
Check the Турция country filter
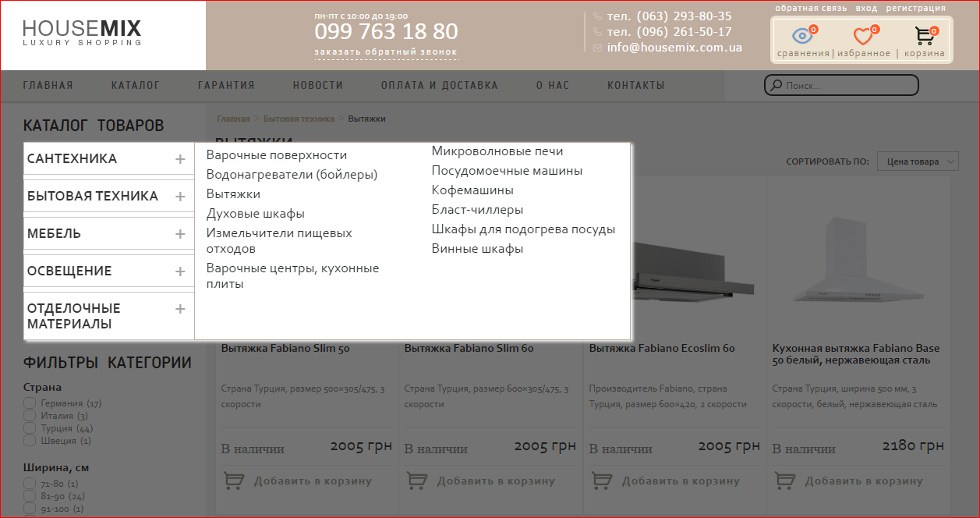30,428
